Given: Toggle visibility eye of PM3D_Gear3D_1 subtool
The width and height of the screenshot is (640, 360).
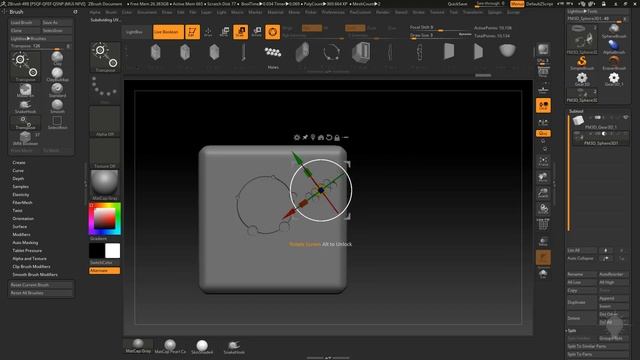Looking at the screenshot, I should 625,118.
